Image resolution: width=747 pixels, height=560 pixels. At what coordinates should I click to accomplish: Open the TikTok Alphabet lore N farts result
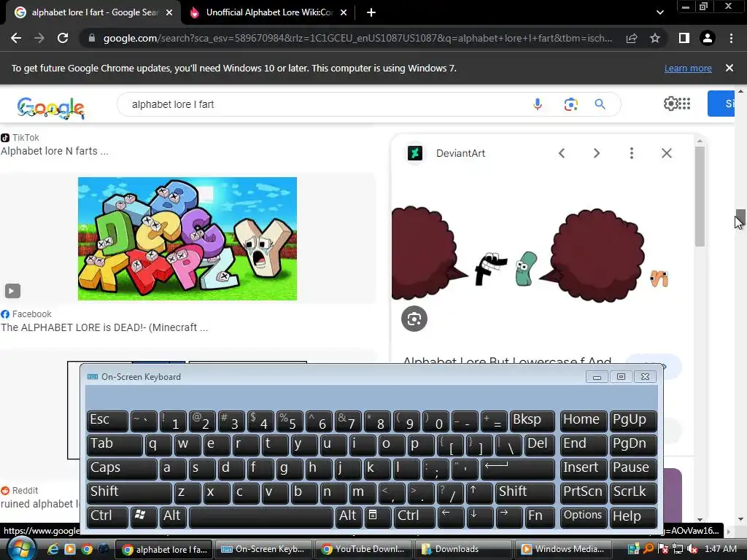(54, 151)
